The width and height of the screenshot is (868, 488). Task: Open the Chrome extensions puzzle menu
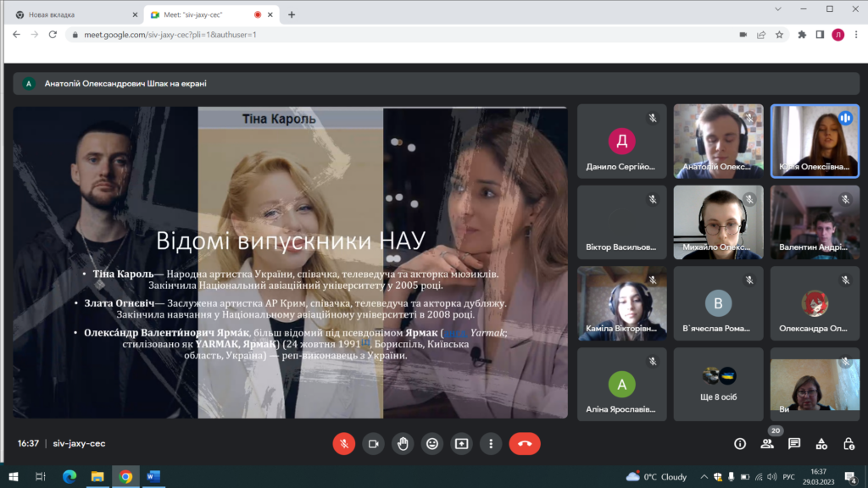click(x=802, y=35)
